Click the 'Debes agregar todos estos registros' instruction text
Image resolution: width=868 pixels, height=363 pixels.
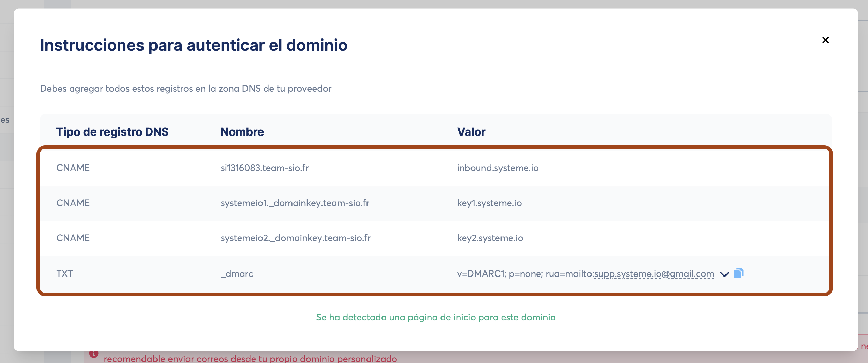click(186, 89)
